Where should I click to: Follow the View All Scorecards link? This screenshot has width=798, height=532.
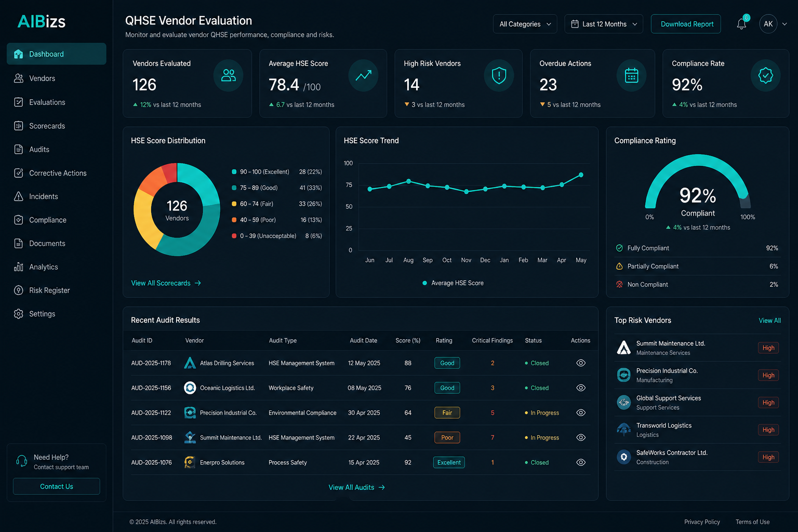click(x=166, y=283)
